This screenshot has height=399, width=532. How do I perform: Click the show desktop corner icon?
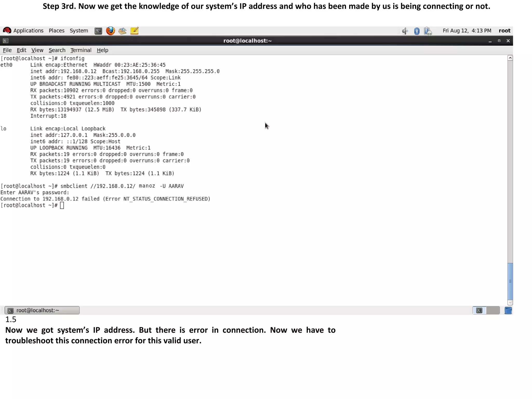[x=508, y=310]
